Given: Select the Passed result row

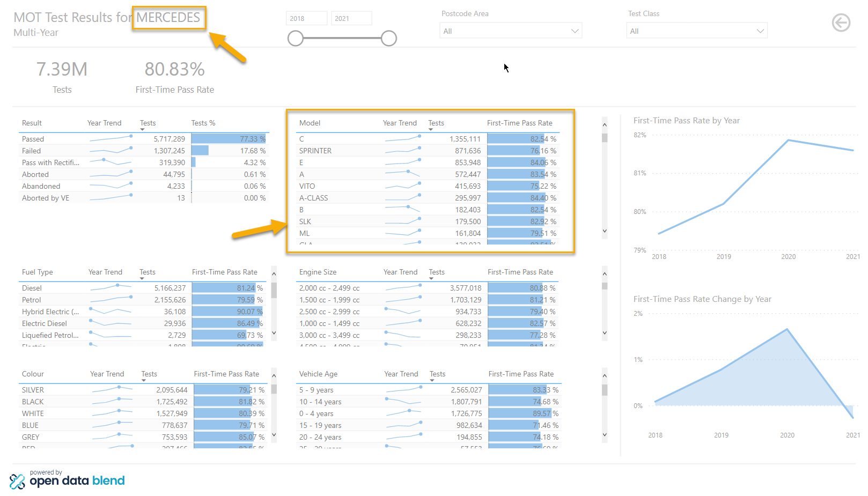Looking at the screenshot, I should click(x=144, y=139).
